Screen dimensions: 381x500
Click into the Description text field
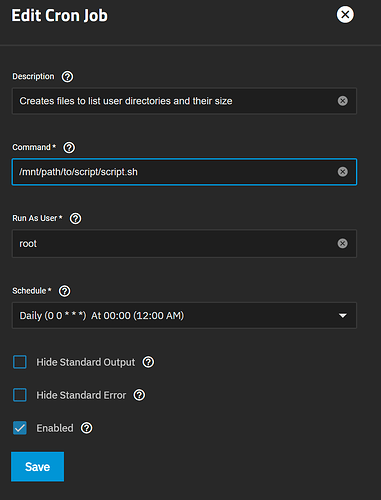coord(184,101)
